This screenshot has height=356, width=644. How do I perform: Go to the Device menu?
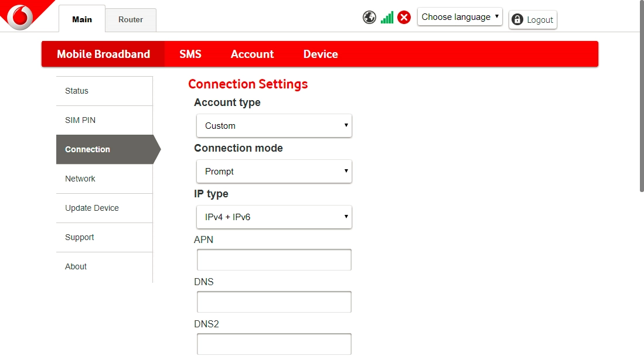click(x=321, y=54)
